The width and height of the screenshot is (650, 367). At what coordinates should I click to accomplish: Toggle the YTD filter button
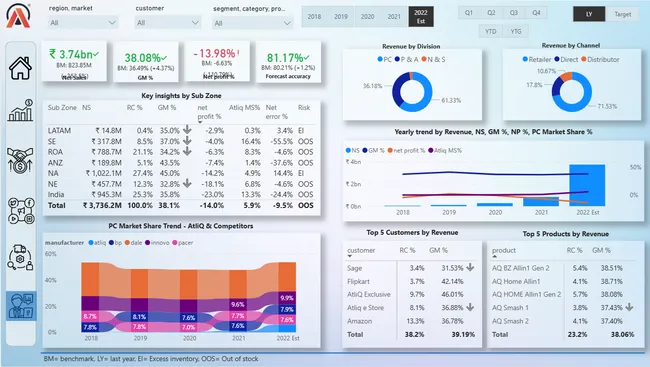click(491, 31)
